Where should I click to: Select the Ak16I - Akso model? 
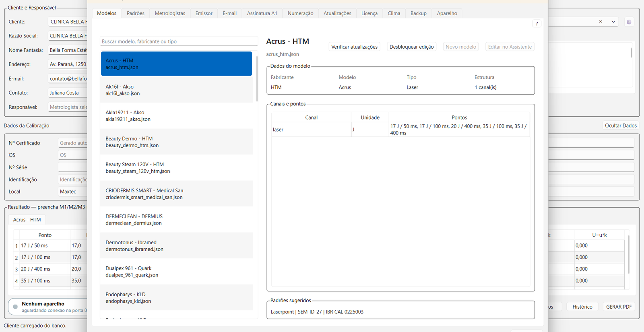point(176,90)
